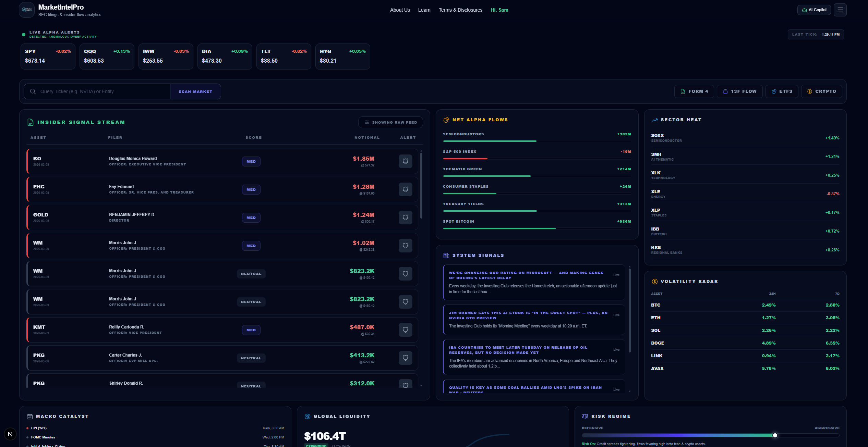Click the MarketIntelPro logo icon
868x447 pixels.
tap(26, 10)
